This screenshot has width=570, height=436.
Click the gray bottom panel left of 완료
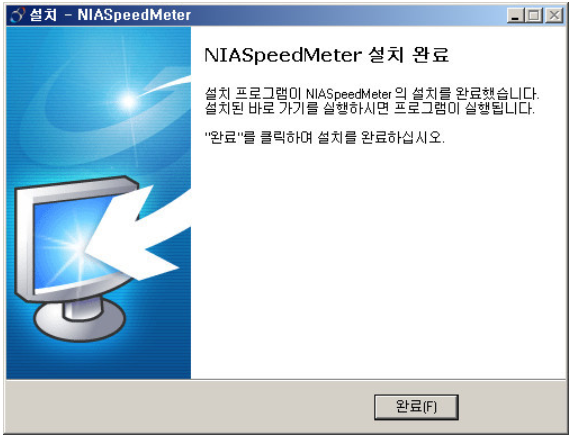(x=189, y=407)
